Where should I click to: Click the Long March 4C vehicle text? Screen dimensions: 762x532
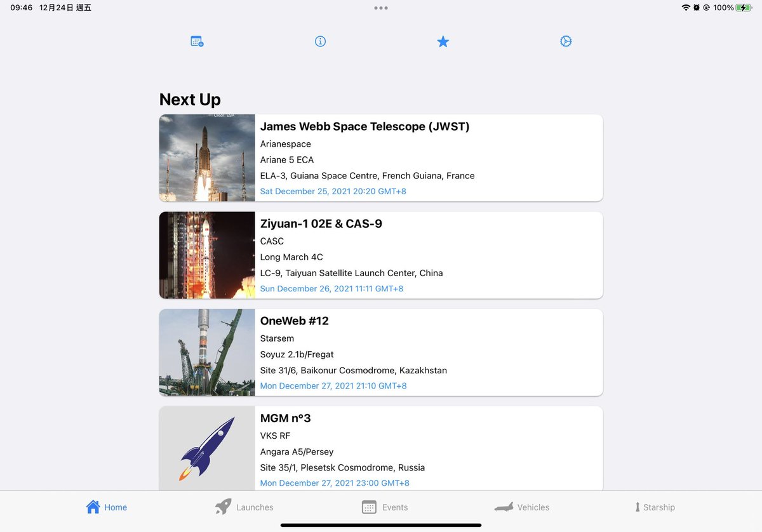[x=291, y=257]
